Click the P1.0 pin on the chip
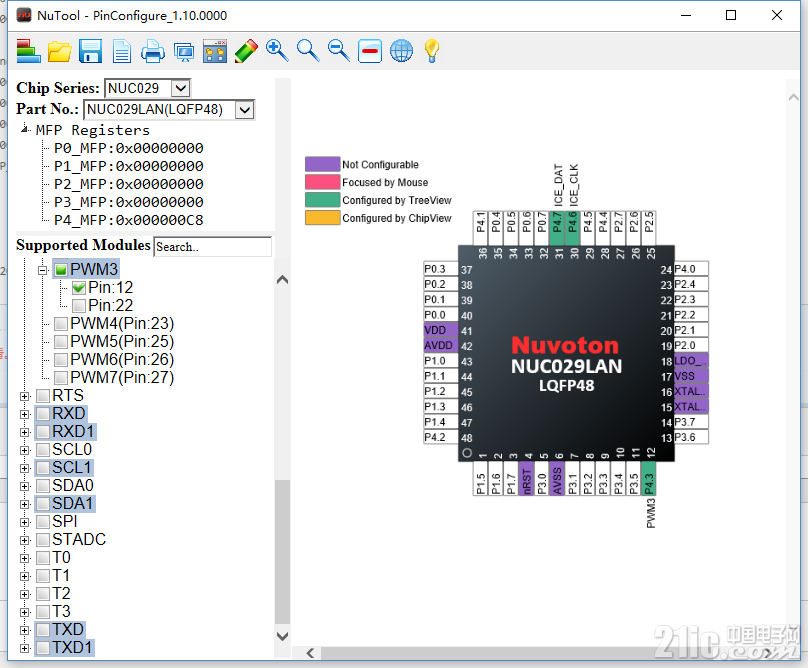This screenshot has width=808, height=668. [x=441, y=361]
